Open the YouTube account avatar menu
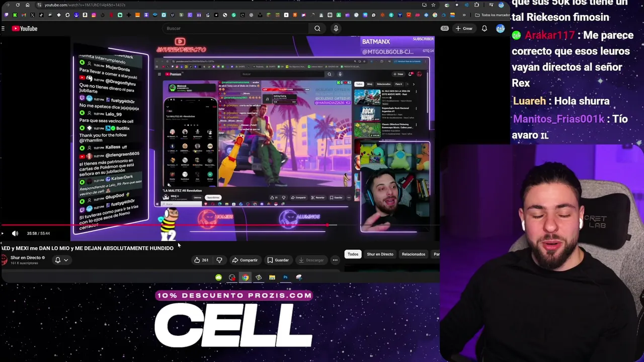The width and height of the screenshot is (644, 362). 500,29
